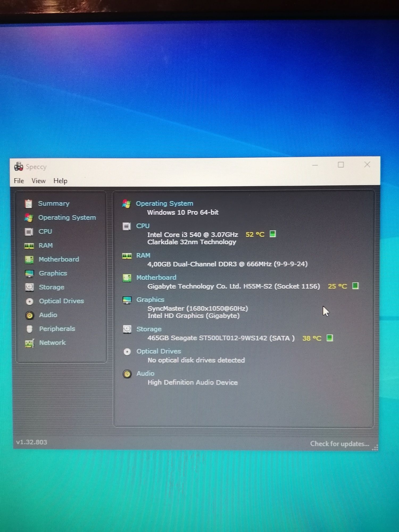The height and width of the screenshot is (532, 399).
Task: Click the Motherboard icon in sidebar
Action: [29, 260]
